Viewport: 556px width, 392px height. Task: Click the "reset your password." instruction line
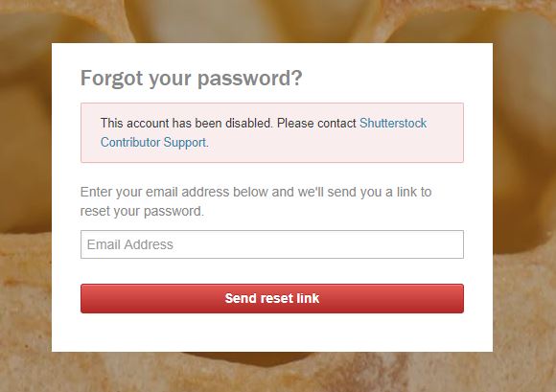142,211
